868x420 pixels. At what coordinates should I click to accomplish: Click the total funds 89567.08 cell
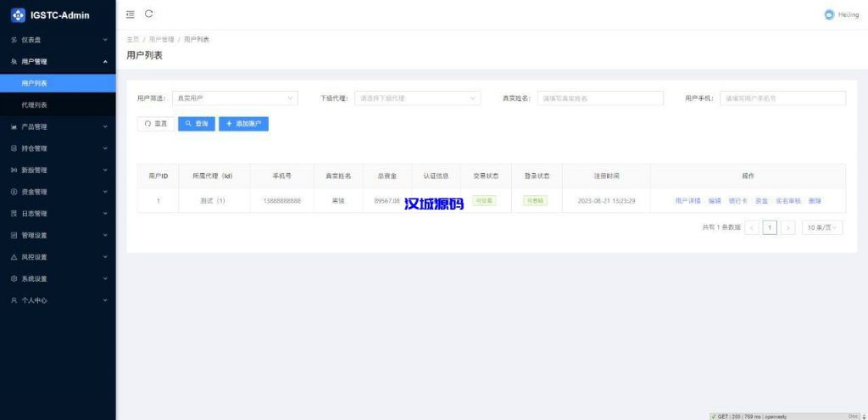(x=387, y=200)
